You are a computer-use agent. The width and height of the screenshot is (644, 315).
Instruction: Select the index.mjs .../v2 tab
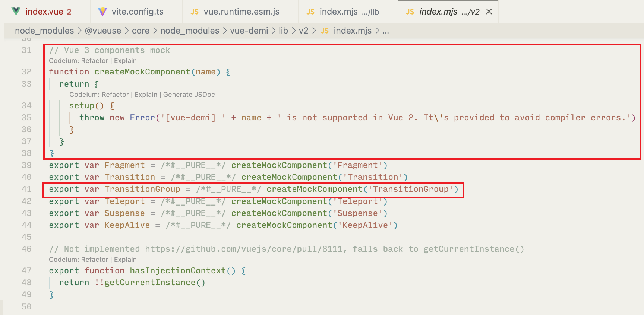click(x=448, y=12)
